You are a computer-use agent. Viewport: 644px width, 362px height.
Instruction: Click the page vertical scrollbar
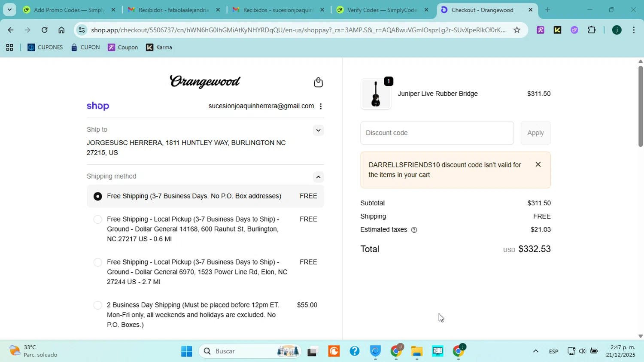[640, 106]
